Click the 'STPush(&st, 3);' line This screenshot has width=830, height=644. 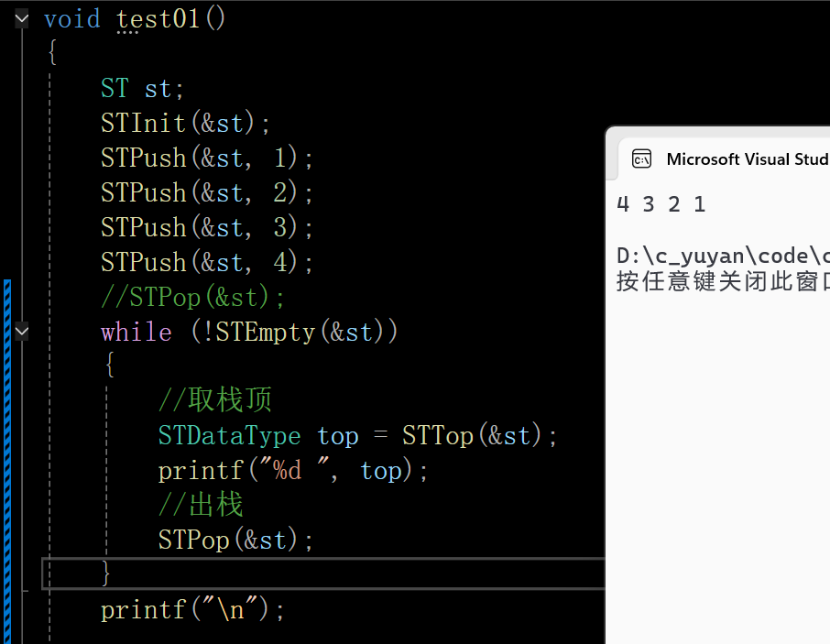click(207, 227)
